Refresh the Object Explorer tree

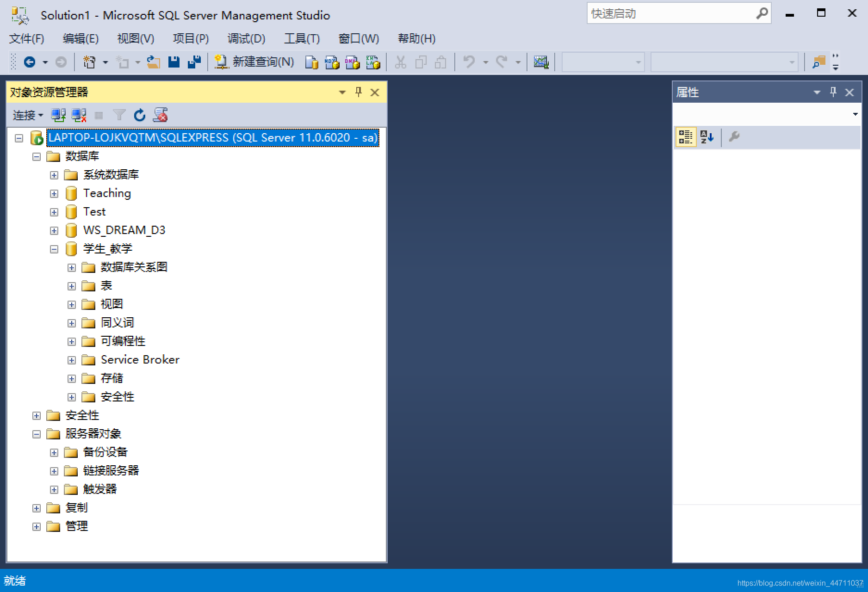(140, 115)
